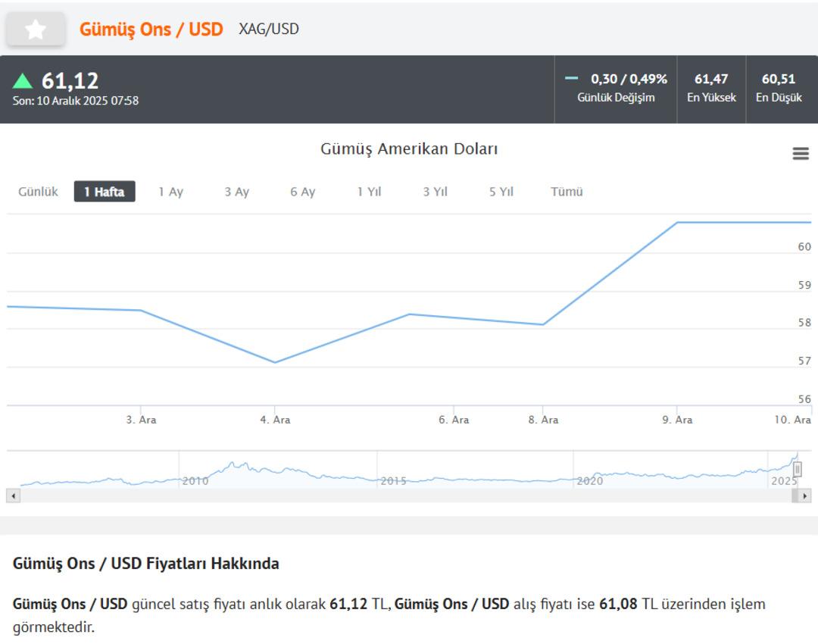Click the star favorite icon

(x=36, y=30)
